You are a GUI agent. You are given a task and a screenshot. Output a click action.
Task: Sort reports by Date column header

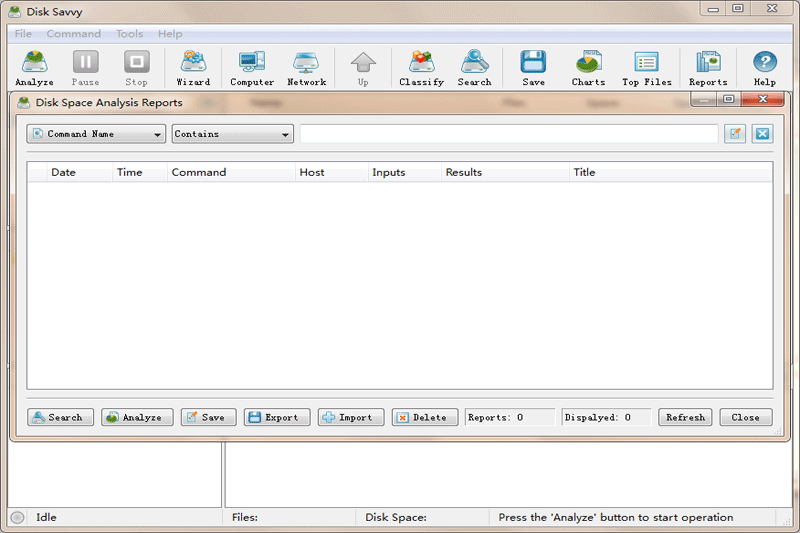coord(64,172)
